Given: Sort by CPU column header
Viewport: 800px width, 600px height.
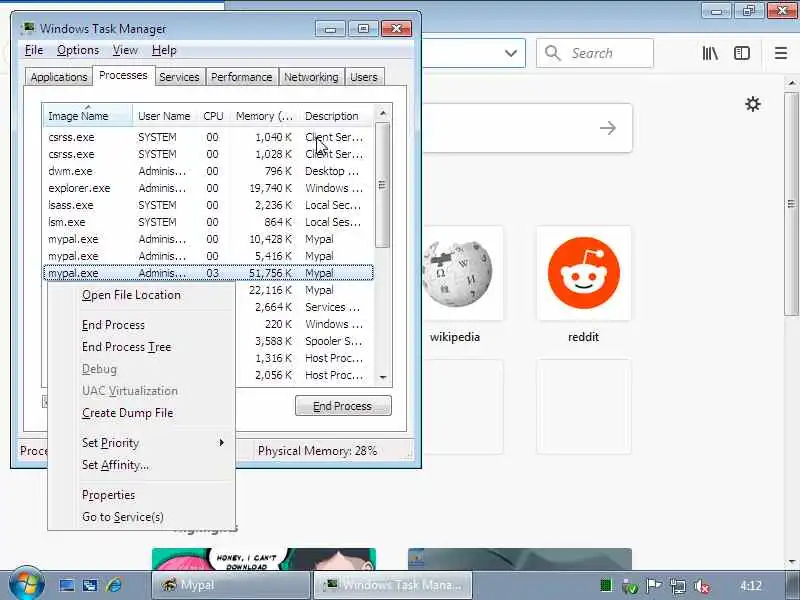Looking at the screenshot, I should point(213,116).
